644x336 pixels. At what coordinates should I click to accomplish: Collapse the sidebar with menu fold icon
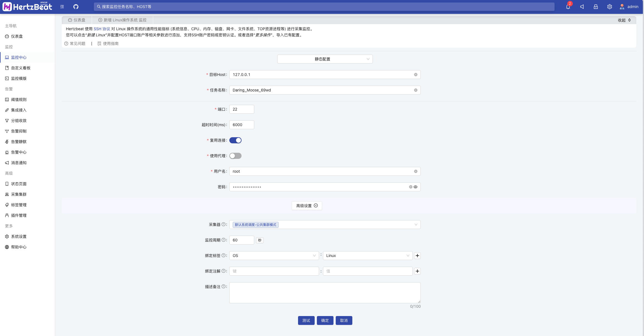point(62,7)
